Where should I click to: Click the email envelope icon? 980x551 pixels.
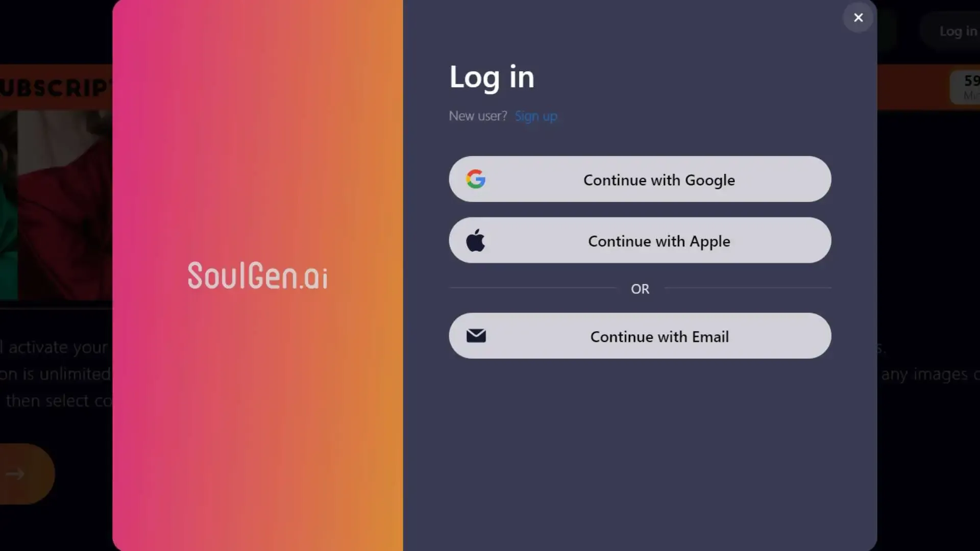[x=476, y=336]
